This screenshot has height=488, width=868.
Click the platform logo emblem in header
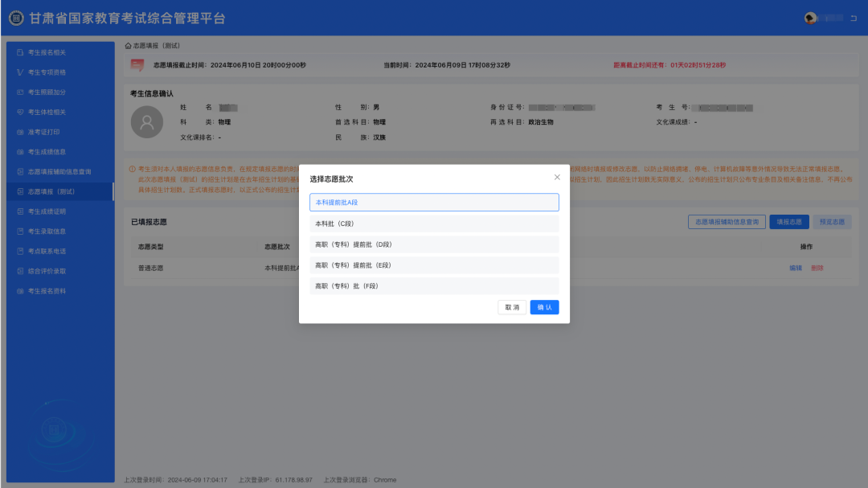(x=16, y=18)
